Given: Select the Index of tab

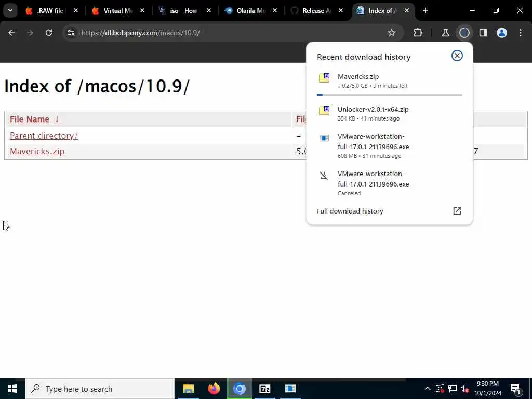Looking at the screenshot, I should (x=382, y=11).
